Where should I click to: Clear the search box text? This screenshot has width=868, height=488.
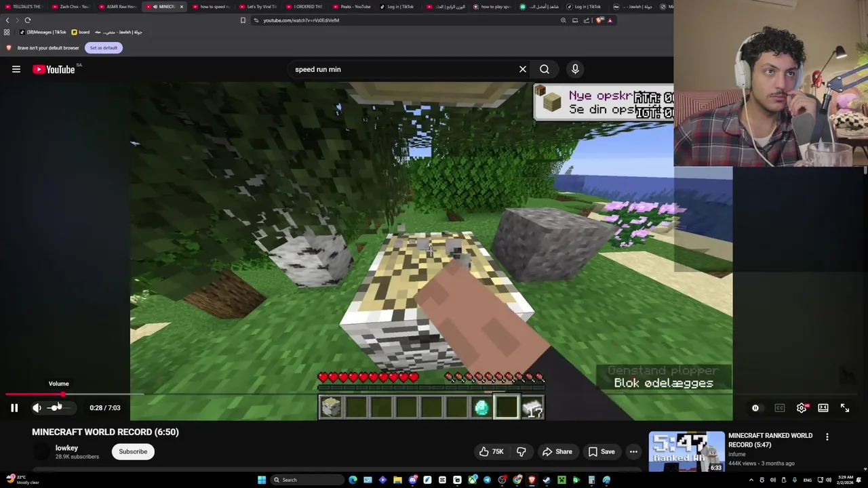click(x=523, y=69)
